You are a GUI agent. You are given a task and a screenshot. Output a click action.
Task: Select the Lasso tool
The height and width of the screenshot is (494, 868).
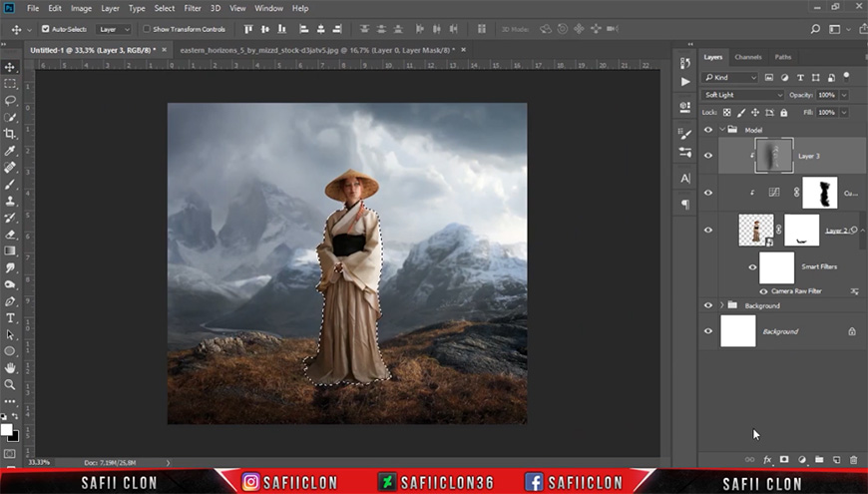[10, 100]
